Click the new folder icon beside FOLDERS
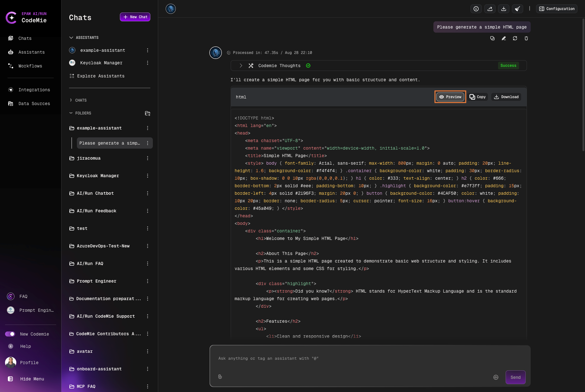This screenshot has width=585, height=392. pos(148,113)
